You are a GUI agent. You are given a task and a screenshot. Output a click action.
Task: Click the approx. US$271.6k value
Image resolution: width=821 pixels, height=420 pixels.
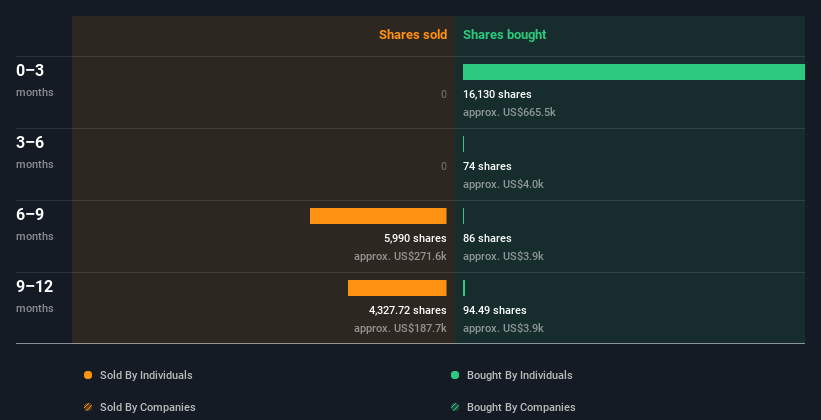[400, 256]
